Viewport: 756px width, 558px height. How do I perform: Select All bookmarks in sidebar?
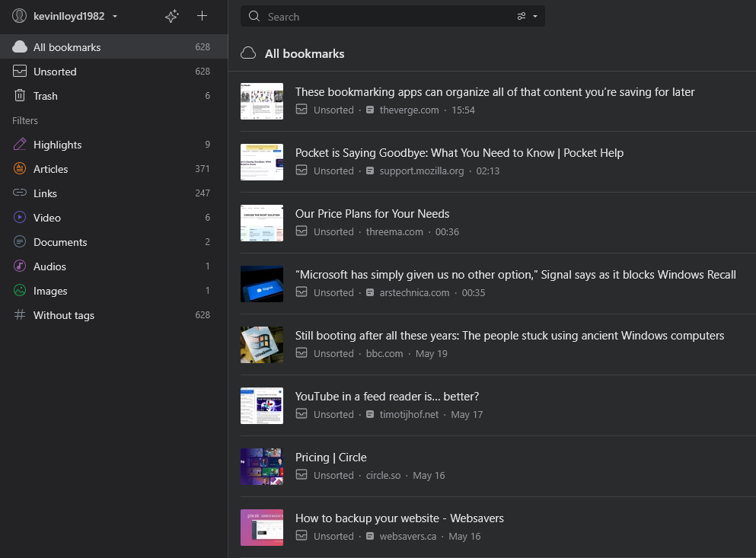[x=113, y=46]
